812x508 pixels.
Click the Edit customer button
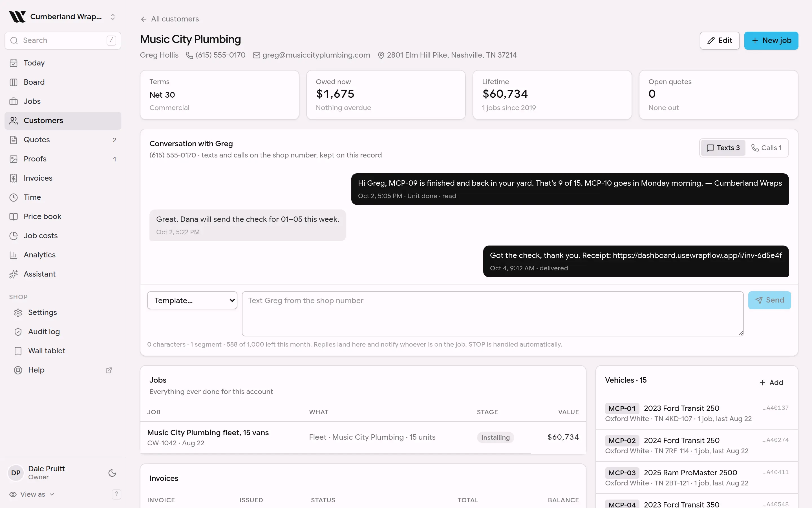click(720, 41)
